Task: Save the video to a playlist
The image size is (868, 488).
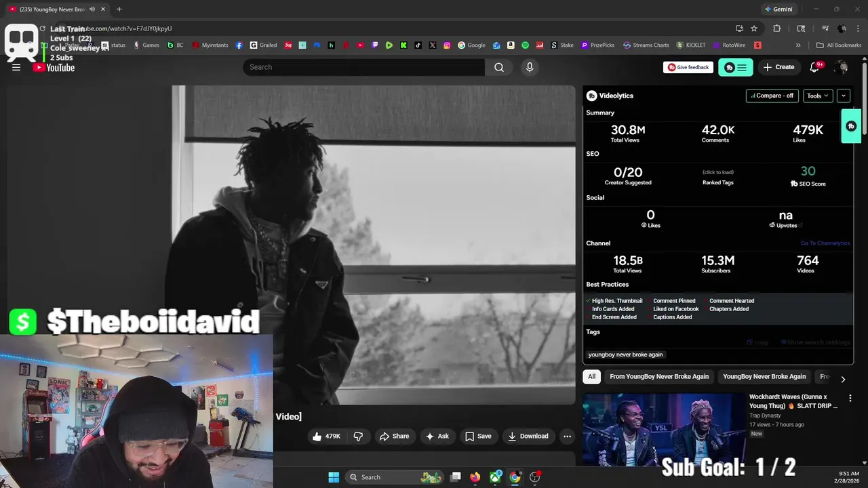Action: tap(478, 436)
